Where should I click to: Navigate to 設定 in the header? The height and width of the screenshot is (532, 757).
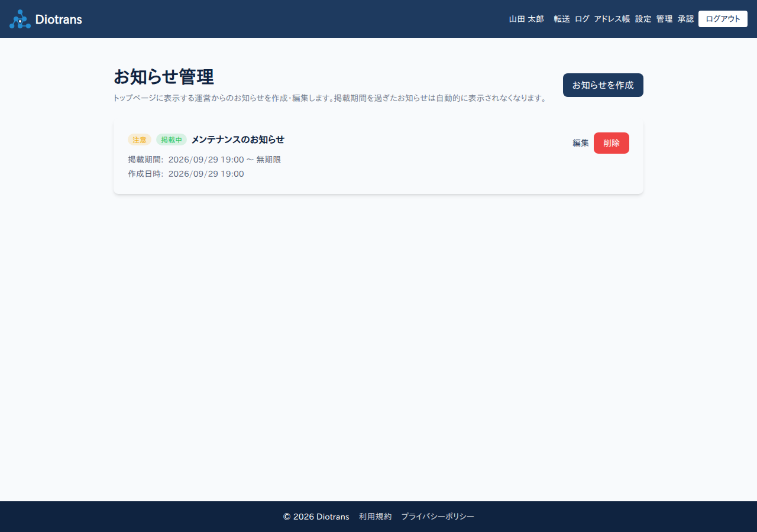[643, 19]
